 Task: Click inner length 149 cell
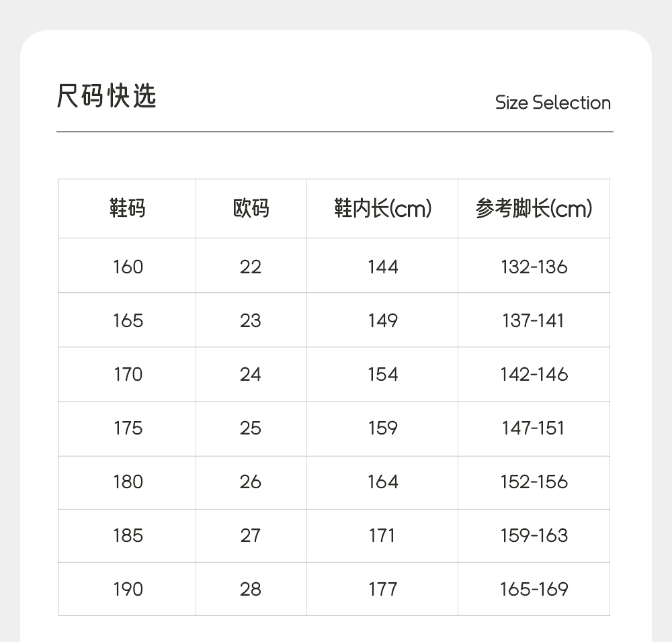tap(382, 320)
